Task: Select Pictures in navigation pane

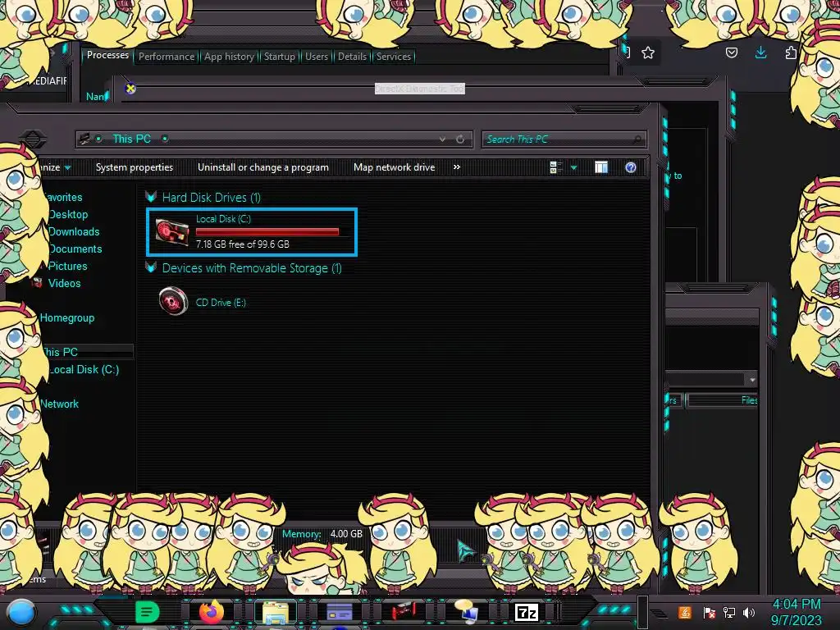Action: coord(67,266)
